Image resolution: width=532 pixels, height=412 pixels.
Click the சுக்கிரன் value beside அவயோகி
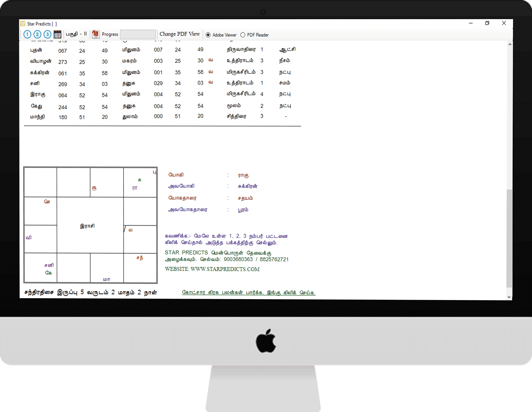[x=248, y=186]
